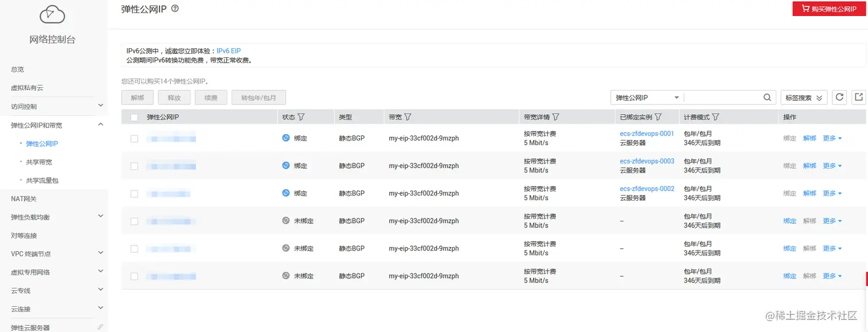Click 绑定 in the last unbound row
This screenshot has height=332, width=868.
(790, 276)
